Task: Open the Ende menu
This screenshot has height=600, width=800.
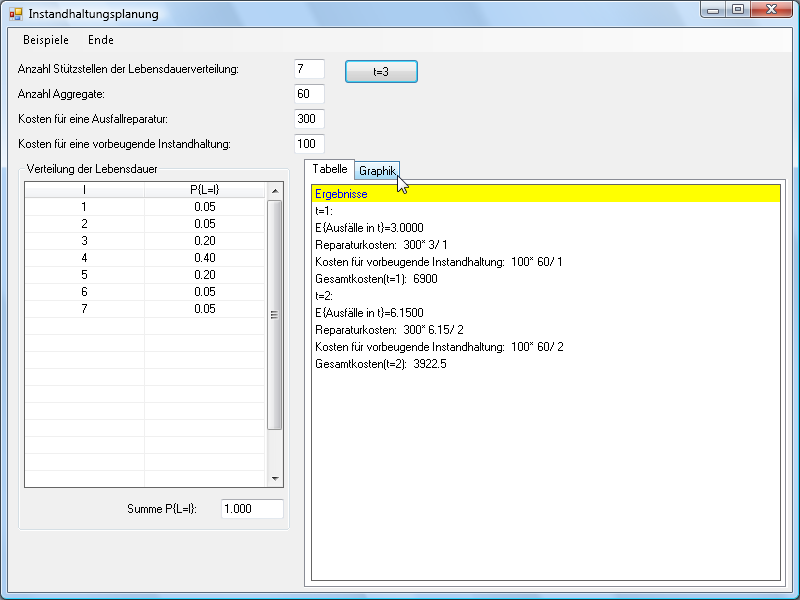Action: (100, 40)
